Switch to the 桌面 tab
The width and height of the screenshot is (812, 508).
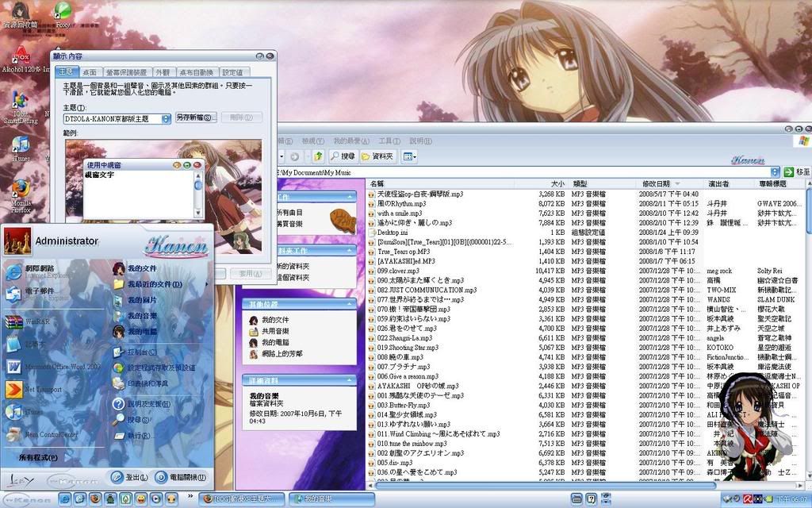point(90,72)
